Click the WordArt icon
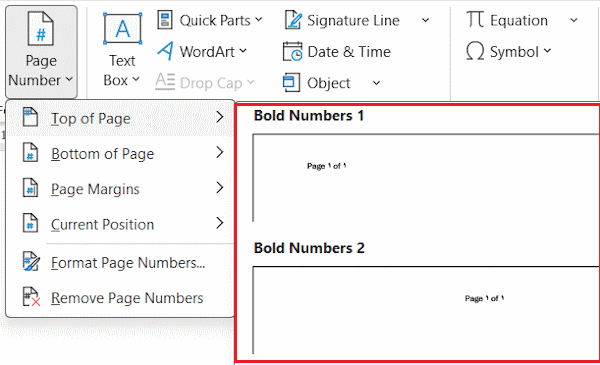This screenshot has height=365, width=600. pos(166,51)
